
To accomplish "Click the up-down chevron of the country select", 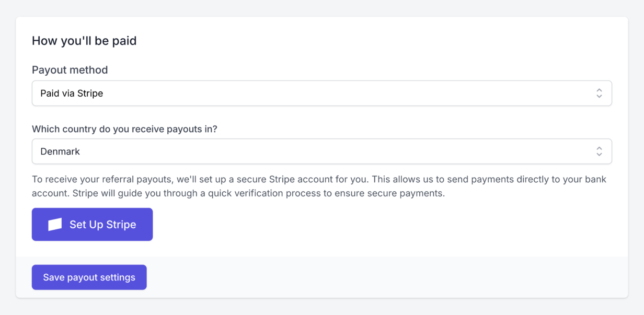I will click(x=599, y=151).
